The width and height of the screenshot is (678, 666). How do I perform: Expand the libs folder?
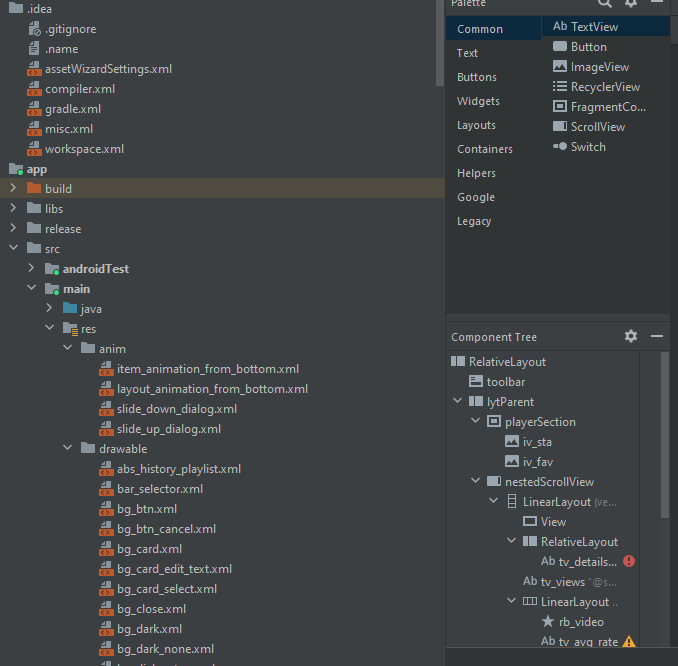13,208
